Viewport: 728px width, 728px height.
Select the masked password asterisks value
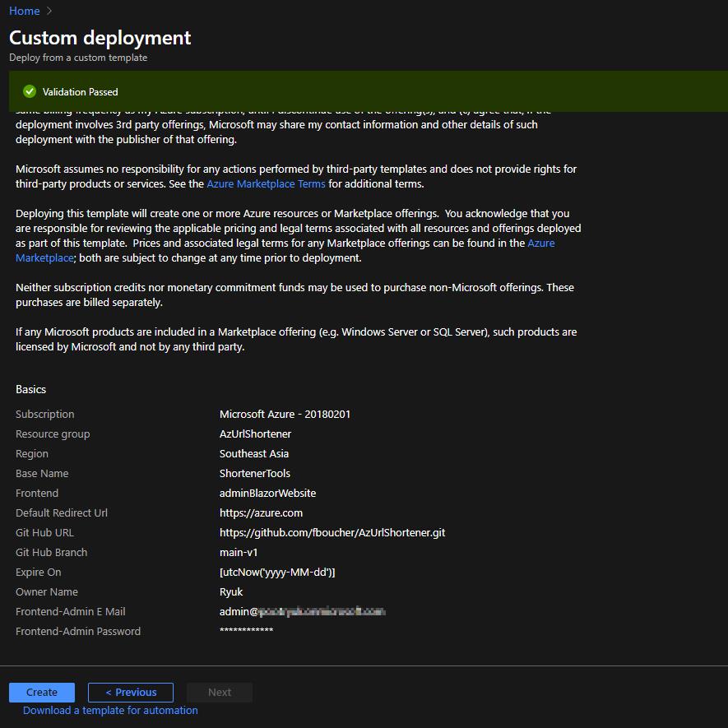247,630
